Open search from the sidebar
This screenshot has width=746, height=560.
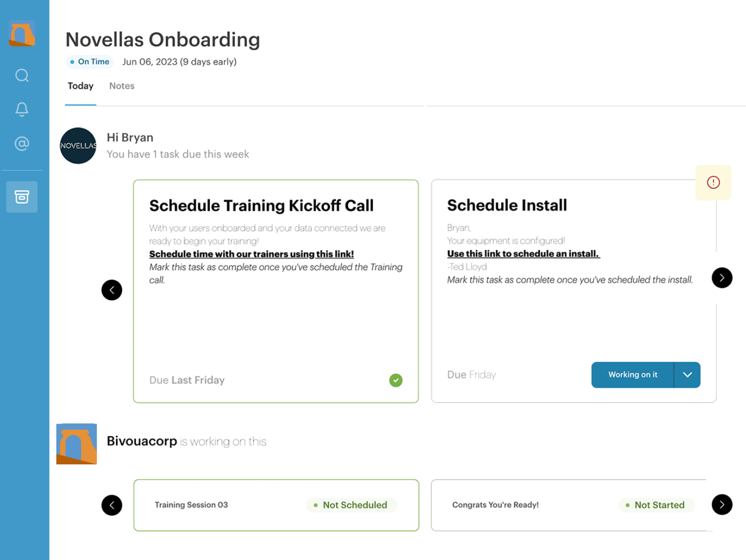pyautogui.click(x=22, y=75)
